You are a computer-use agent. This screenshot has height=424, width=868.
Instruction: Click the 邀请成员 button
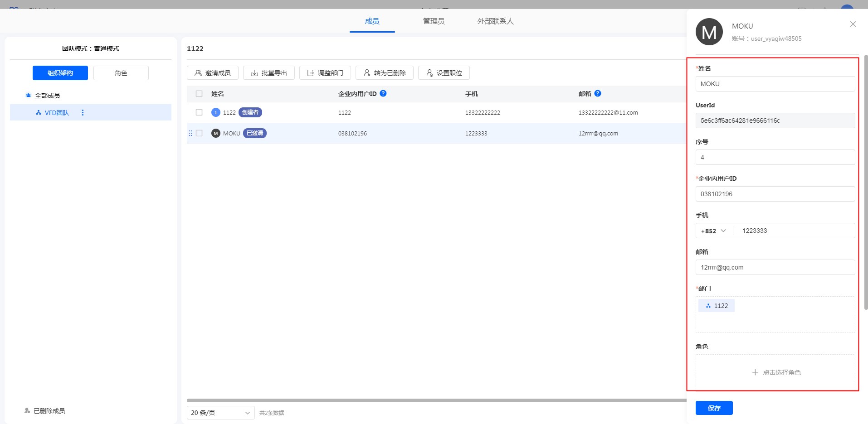point(212,73)
